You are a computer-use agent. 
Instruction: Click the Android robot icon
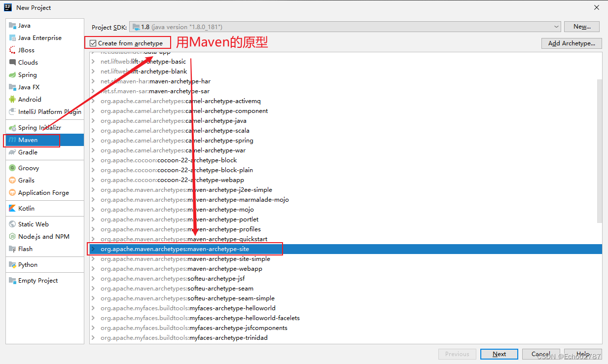12,100
